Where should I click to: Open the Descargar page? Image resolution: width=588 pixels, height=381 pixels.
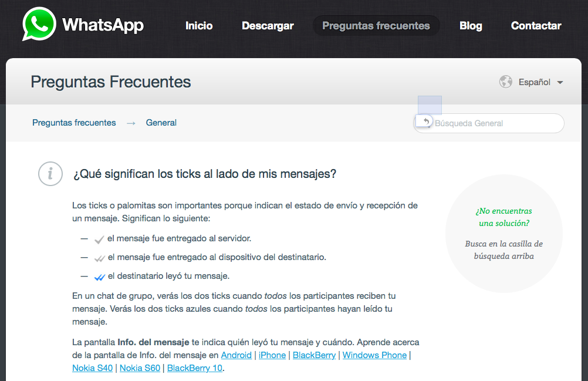point(268,26)
